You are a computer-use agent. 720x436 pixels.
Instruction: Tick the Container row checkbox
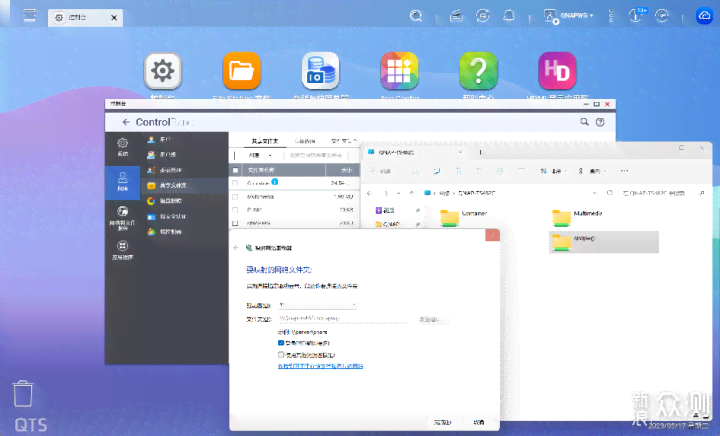click(x=236, y=183)
